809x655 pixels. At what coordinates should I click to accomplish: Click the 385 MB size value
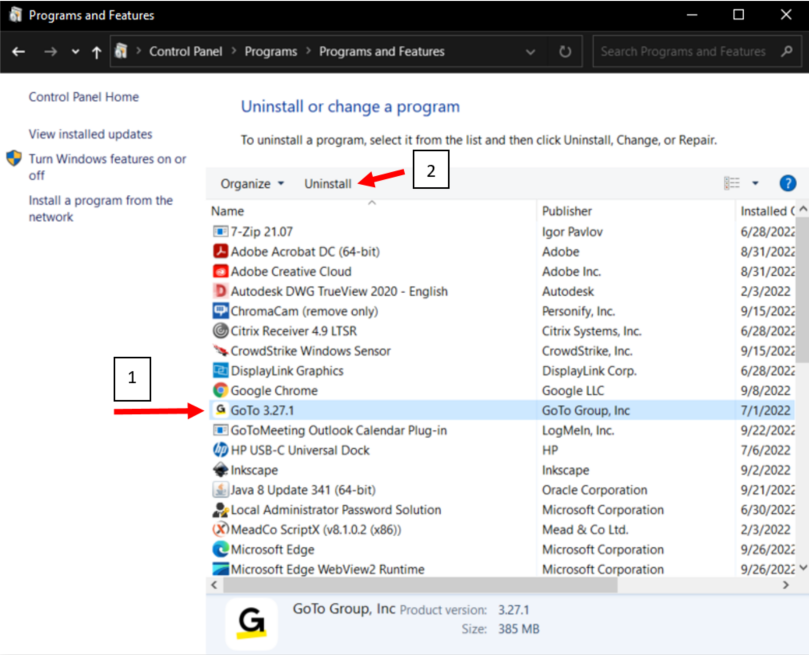point(519,629)
